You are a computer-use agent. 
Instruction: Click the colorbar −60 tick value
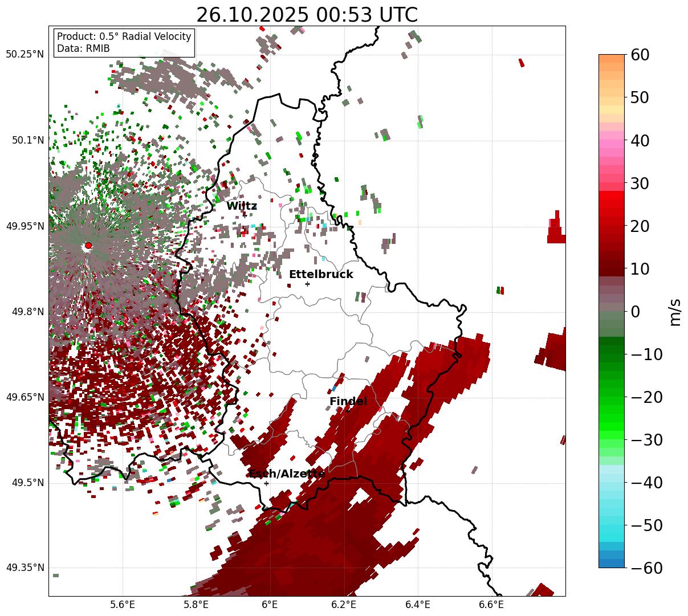click(x=646, y=568)
